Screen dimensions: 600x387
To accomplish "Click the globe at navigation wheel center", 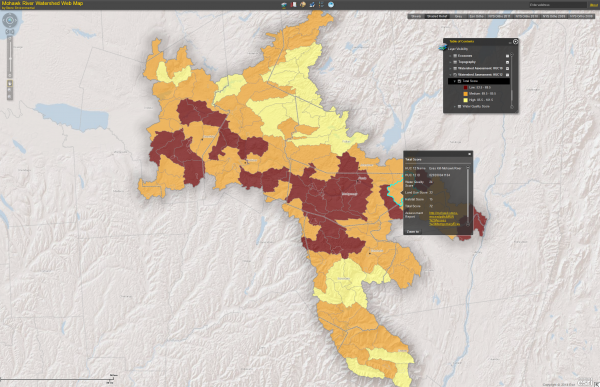I will point(10,20).
